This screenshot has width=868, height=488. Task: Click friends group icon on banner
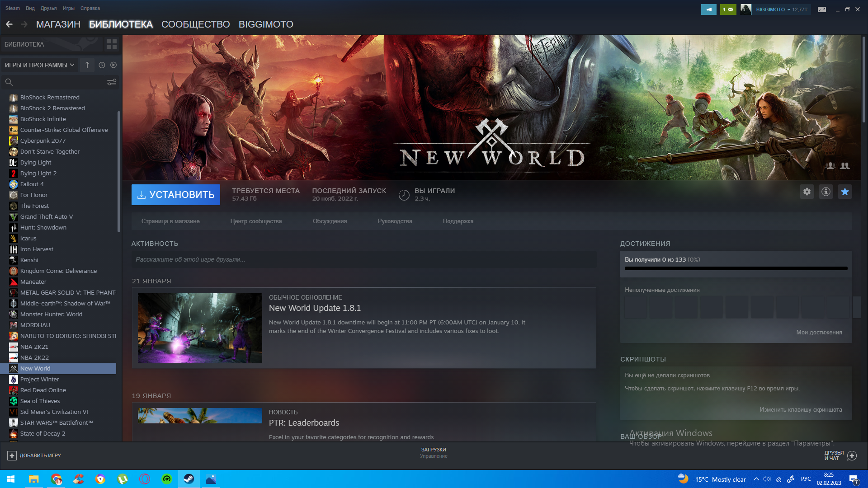click(845, 166)
